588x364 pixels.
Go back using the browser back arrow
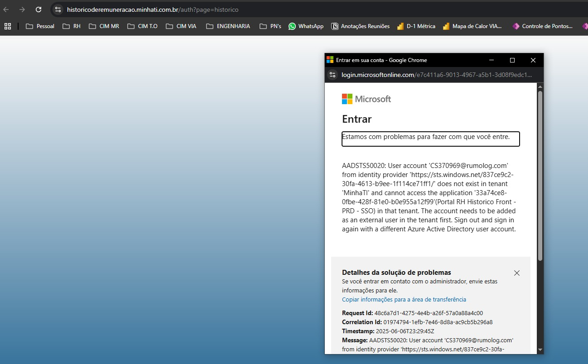[6, 10]
